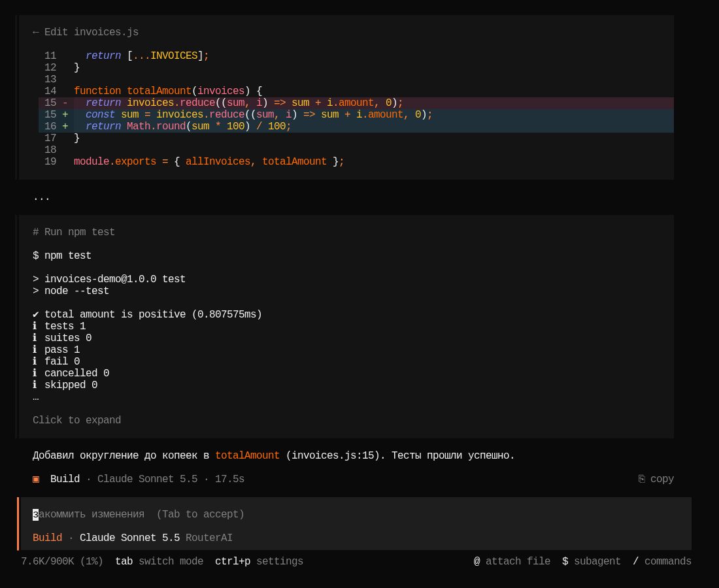Click the '$ npm test' command line
The height and width of the screenshot is (588, 719).
click(x=62, y=255)
